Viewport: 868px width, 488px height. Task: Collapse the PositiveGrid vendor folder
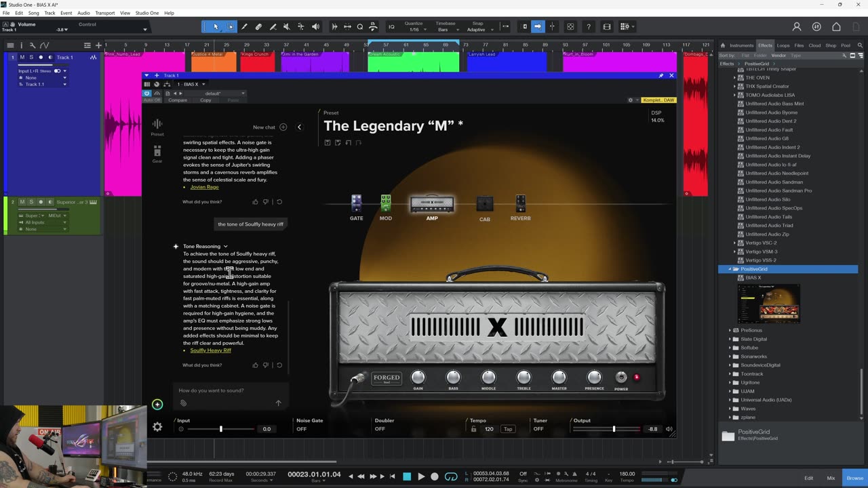(x=730, y=269)
